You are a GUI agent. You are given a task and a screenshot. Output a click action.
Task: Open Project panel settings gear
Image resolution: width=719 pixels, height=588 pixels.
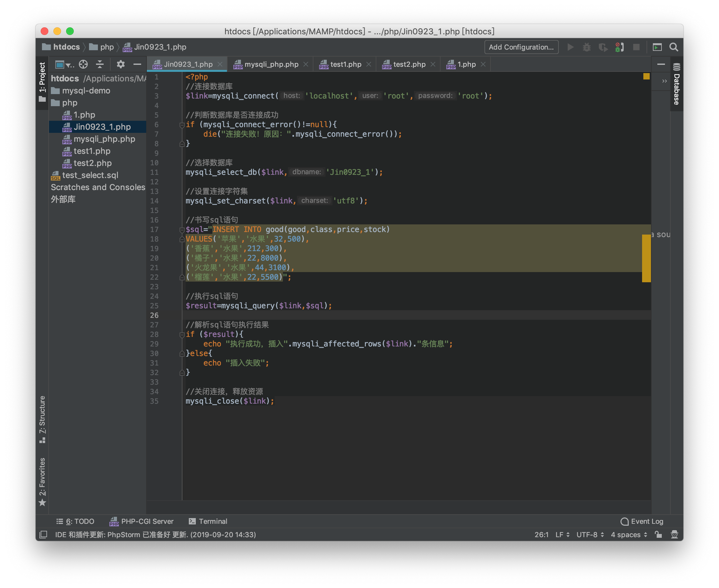pyautogui.click(x=120, y=64)
